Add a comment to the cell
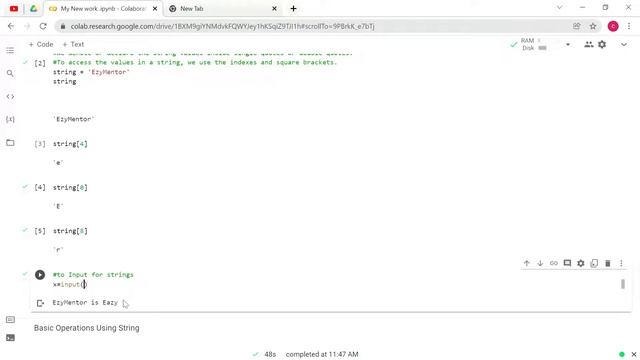The image size is (640, 360). (x=567, y=263)
